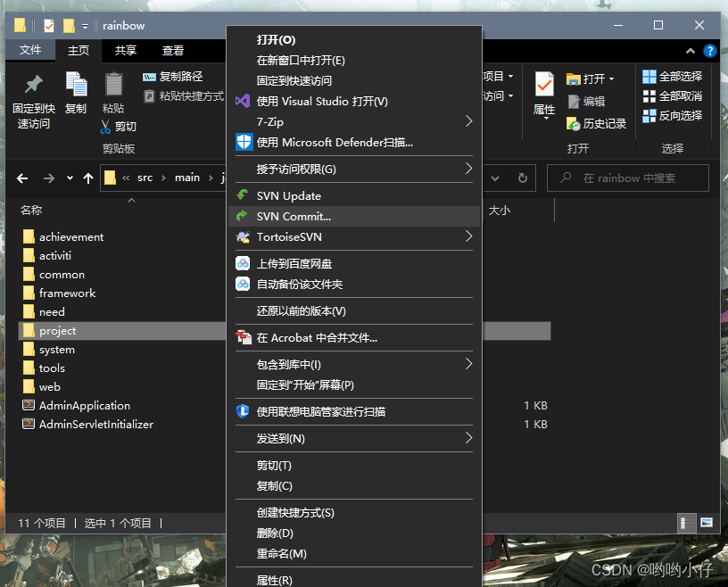Click the paste shortcut (粘贴快捷方式) icon
728x587 pixels.
[149, 96]
